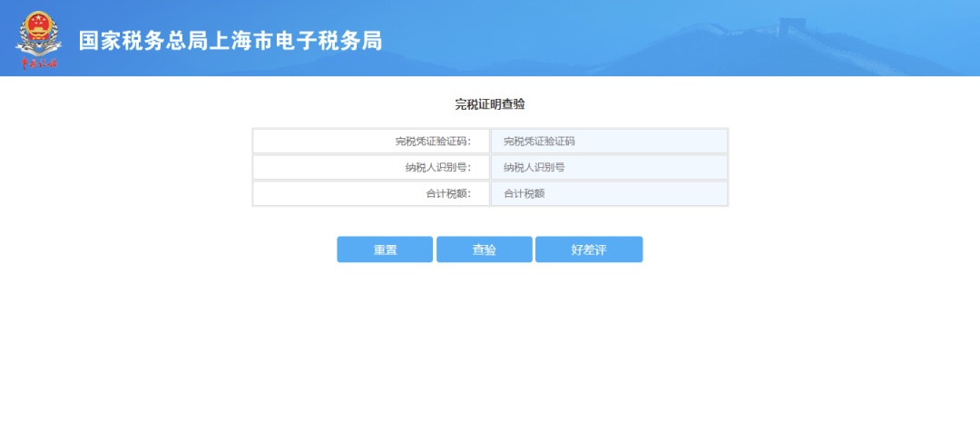Click the 国家税务总局上海市电子税务局 site title
The image size is (980, 421).
230,41
